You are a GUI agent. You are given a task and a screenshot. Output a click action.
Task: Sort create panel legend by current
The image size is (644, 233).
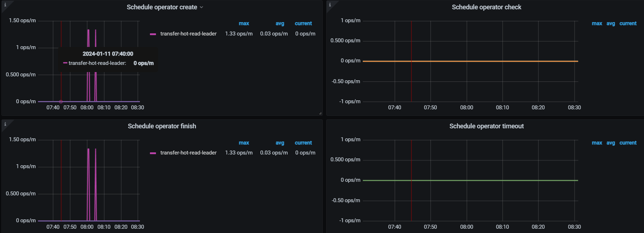(x=303, y=23)
